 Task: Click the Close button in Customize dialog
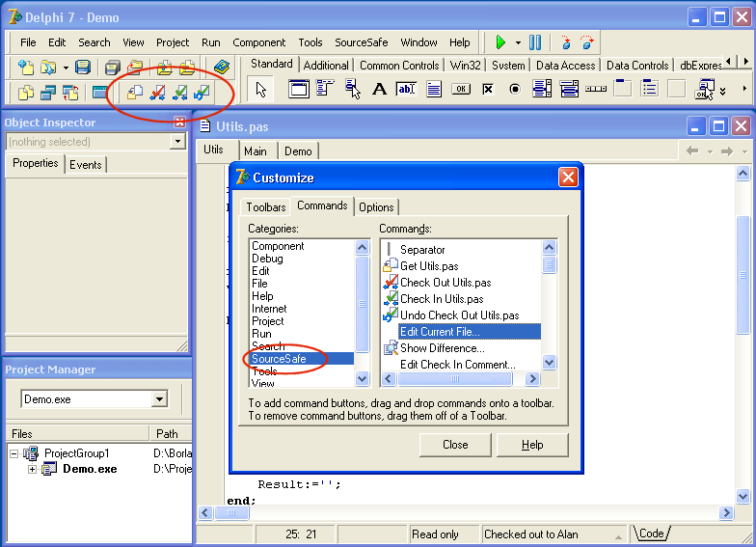pyautogui.click(x=455, y=445)
